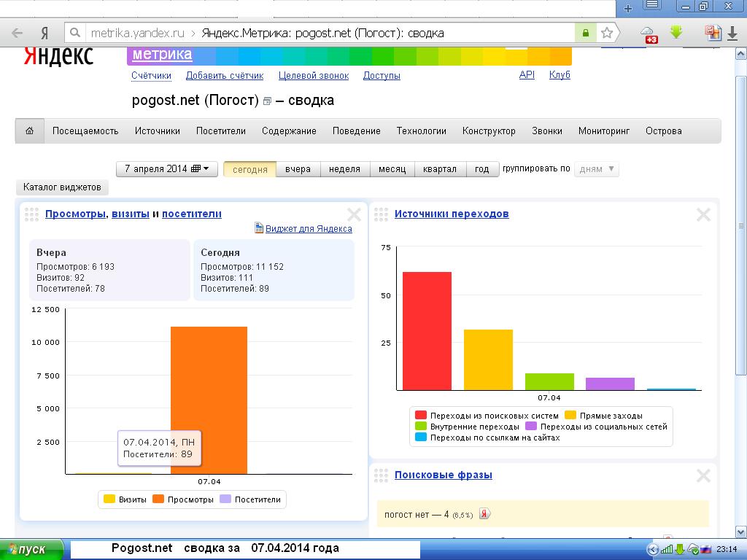Select the неделя period

(x=344, y=169)
